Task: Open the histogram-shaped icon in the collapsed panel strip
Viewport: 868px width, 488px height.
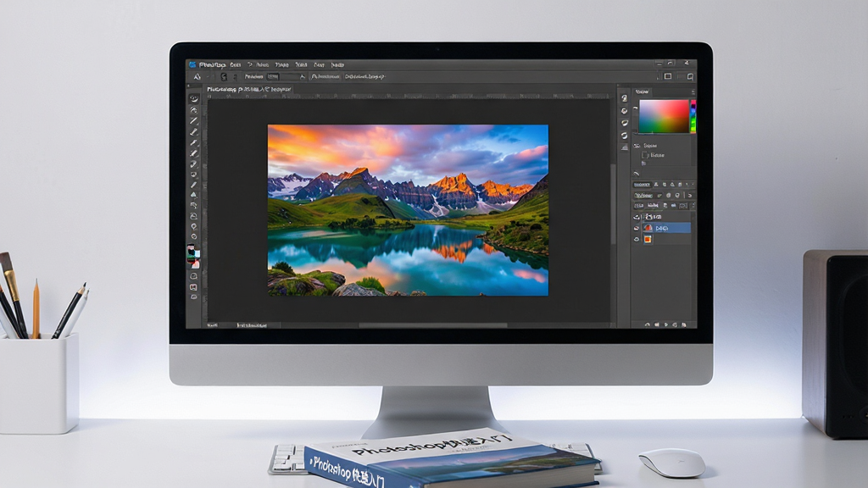Action: pos(625,147)
